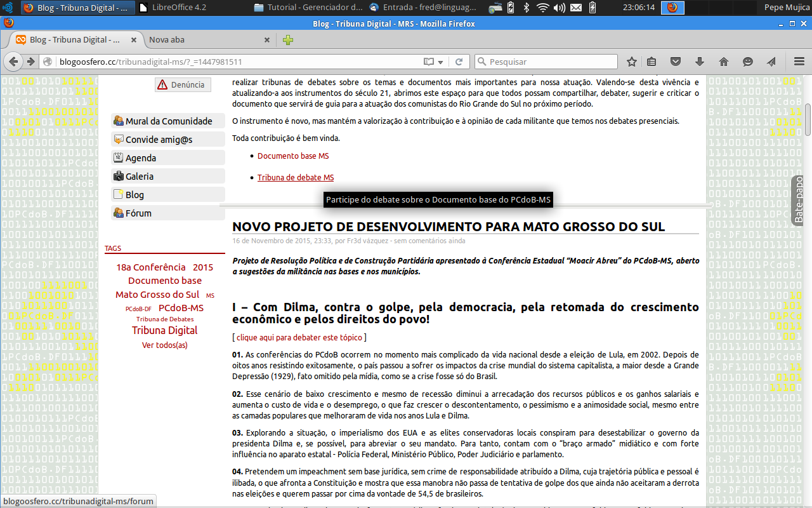Click the paper plane share icon
This screenshot has width=812, height=508.
click(771, 62)
